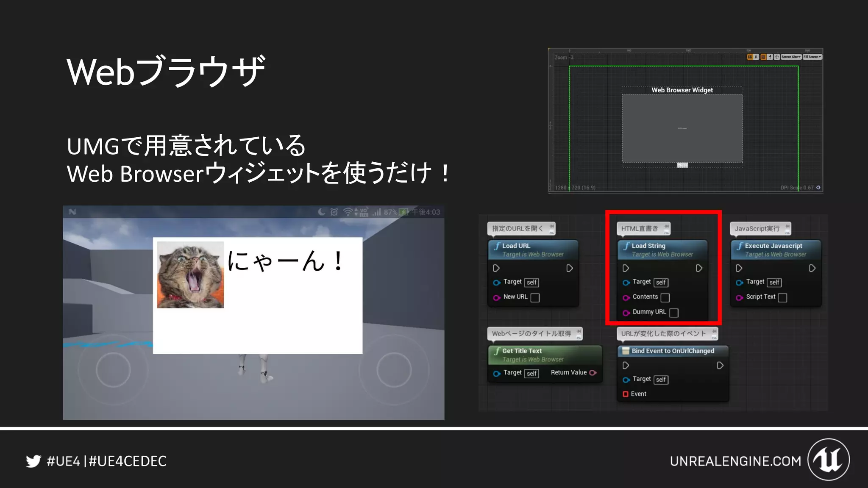Click the Zoom -3 label

tap(564, 58)
